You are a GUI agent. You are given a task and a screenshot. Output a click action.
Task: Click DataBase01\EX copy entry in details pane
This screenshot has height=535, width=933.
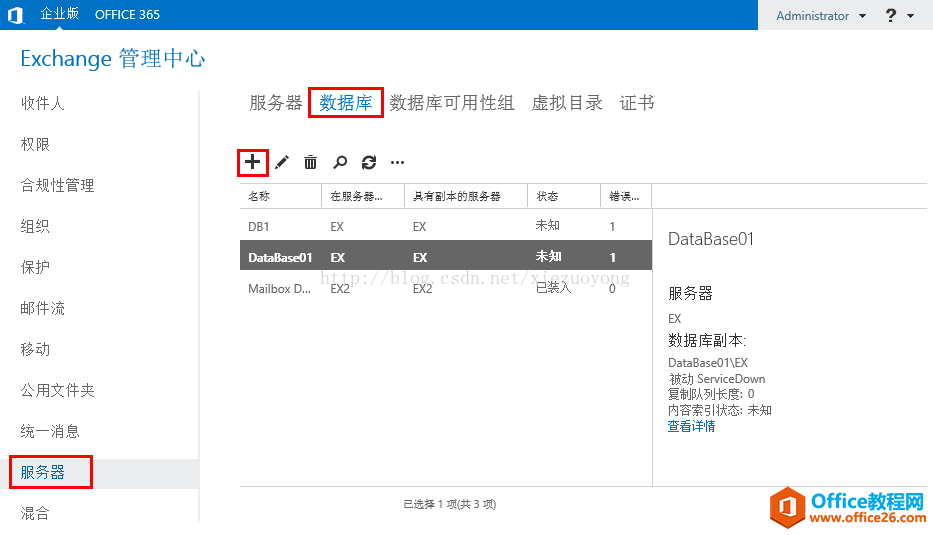coord(708,362)
